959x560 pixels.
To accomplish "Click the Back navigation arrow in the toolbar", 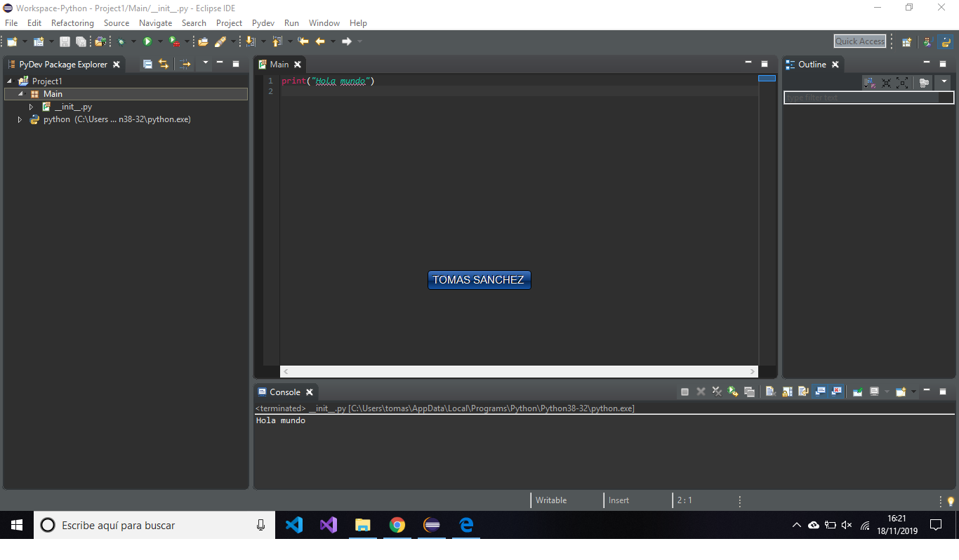I will coord(320,41).
